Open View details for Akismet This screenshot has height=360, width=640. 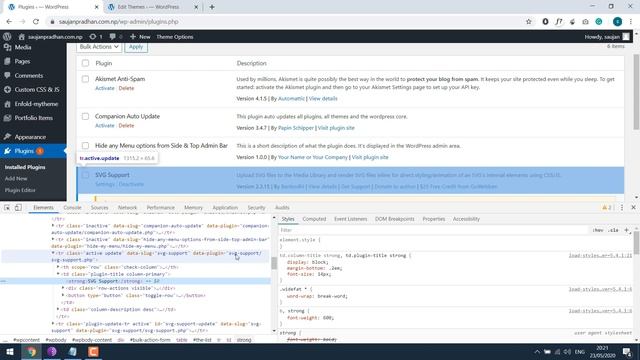323,98
